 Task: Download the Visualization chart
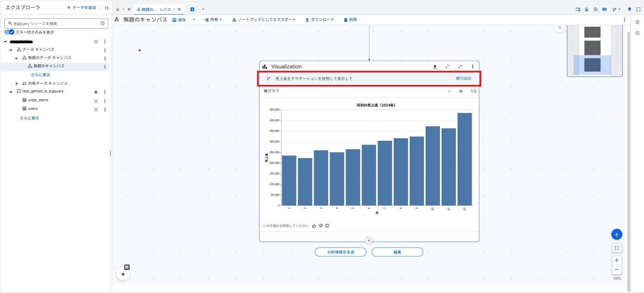tap(435, 67)
